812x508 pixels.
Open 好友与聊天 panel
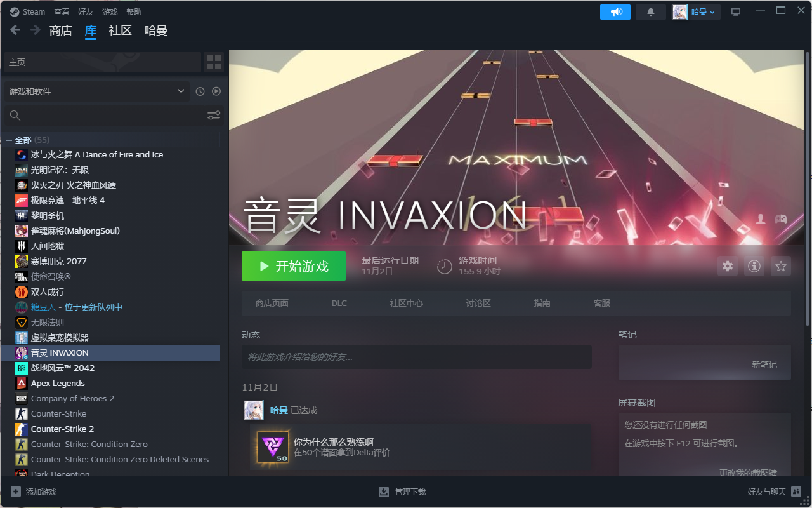tap(775, 492)
